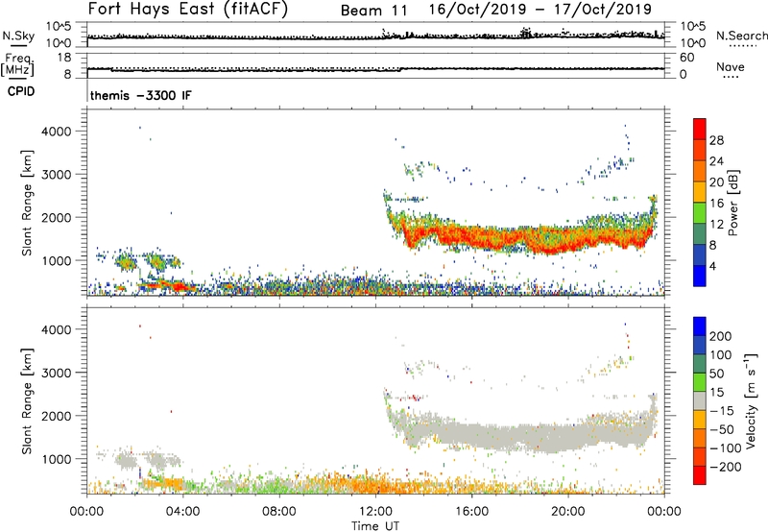Click the gray -15 to 15 Velocity colorbar segment
Image resolution: width=768 pixels, height=532 pixels.
pos(700,400)
